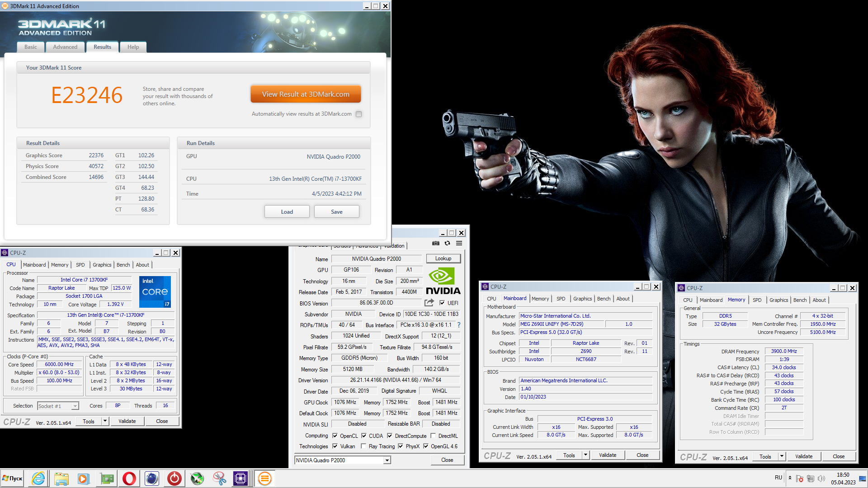The image size is (868, 488).
Task: Click the RU language indicator
Action: 778,478
